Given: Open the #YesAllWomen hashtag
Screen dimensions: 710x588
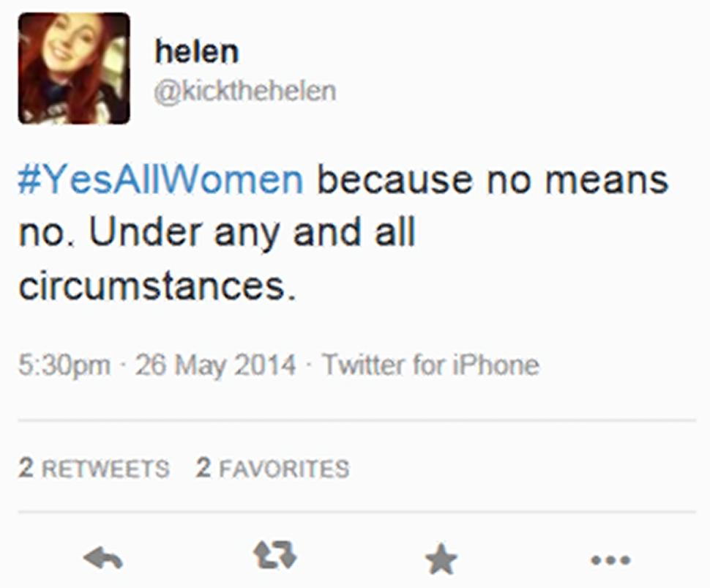Looking at the screenshot, I should pyautogui.click(x=160, y=180).
